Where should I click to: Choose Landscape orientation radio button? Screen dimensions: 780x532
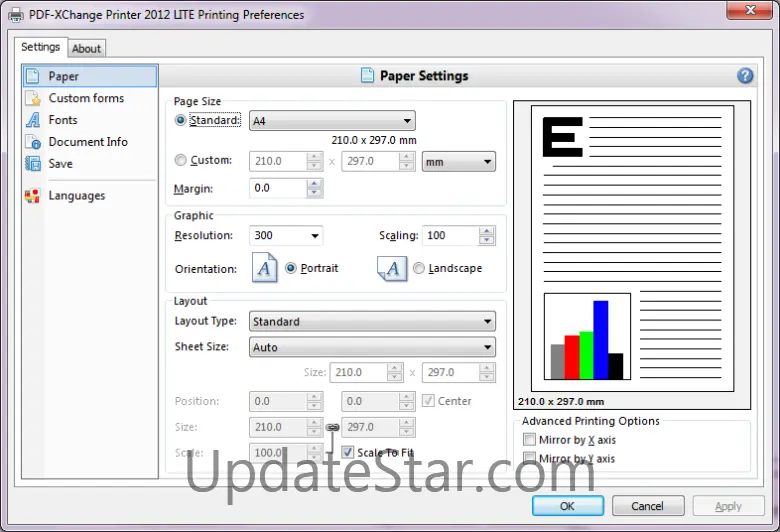tap(419, 268)
